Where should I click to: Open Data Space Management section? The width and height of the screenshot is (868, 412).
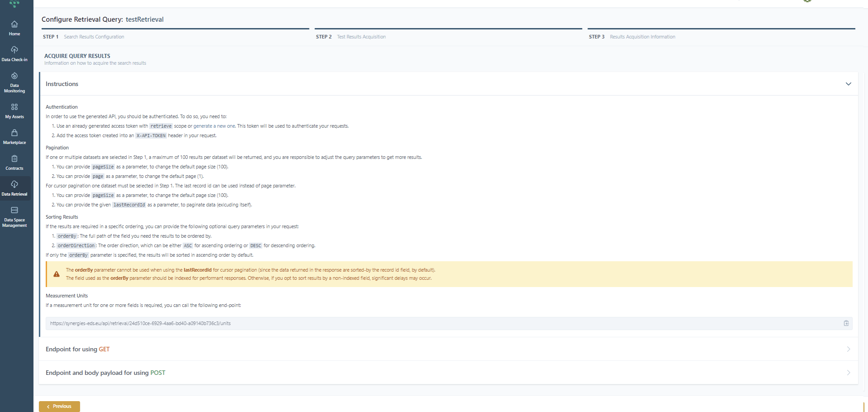[14, 216]
